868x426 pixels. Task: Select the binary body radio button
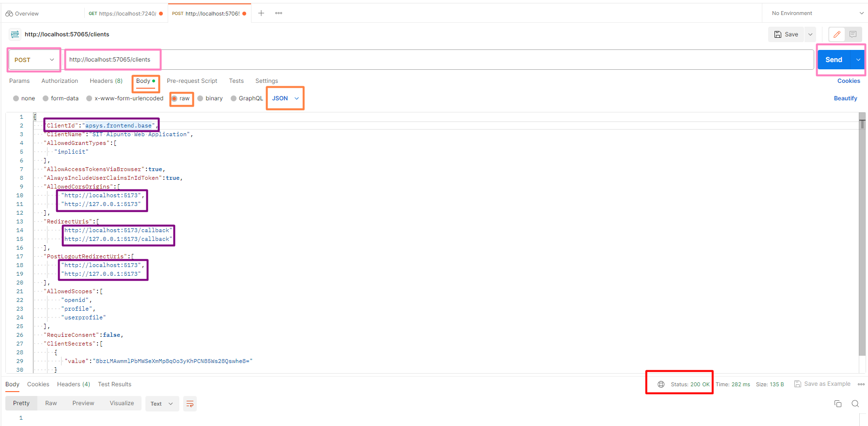click(200, 98)
